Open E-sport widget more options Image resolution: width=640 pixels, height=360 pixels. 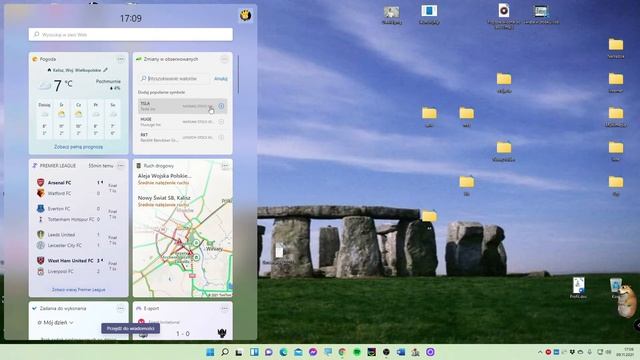pyautogui.click(x=225, y=309)
